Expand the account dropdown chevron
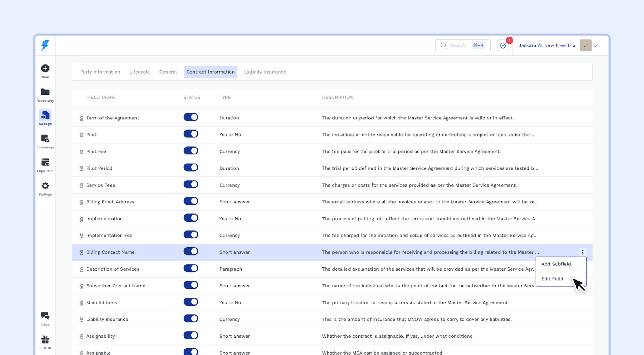This screenshot has width=644, height=355. click(595, 45)
